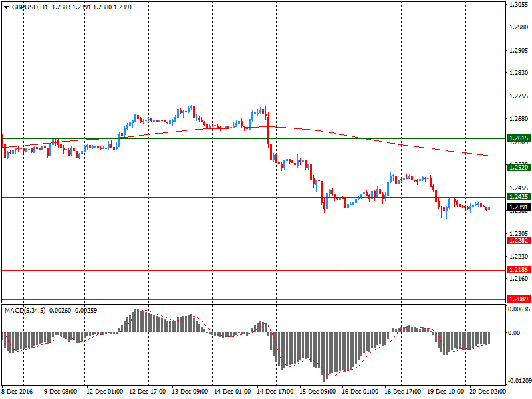Select the 16 Dec 17:00 time label

[x=403, y=391]
